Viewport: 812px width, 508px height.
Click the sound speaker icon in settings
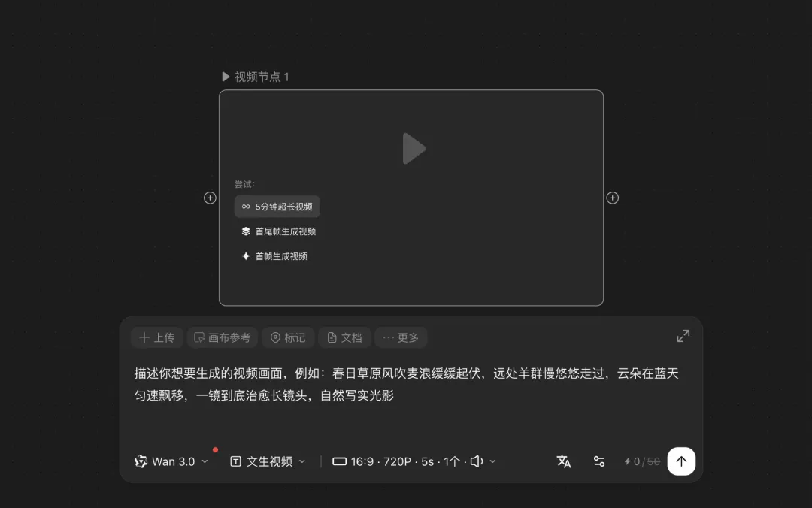(x=477, y=461)
